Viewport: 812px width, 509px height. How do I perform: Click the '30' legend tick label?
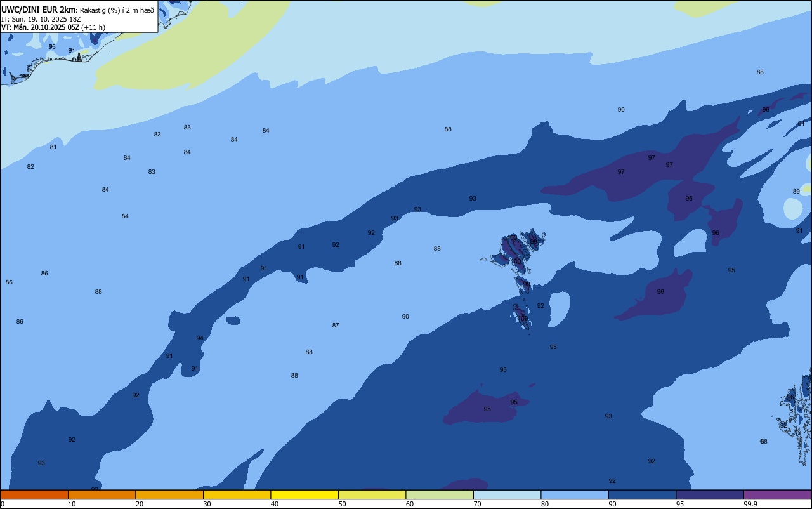pos(207,504)
